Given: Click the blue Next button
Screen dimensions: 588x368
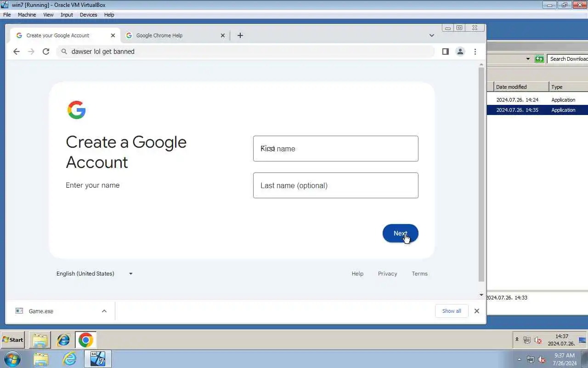Looking at the screenshot, I should [x=401, y=233].
